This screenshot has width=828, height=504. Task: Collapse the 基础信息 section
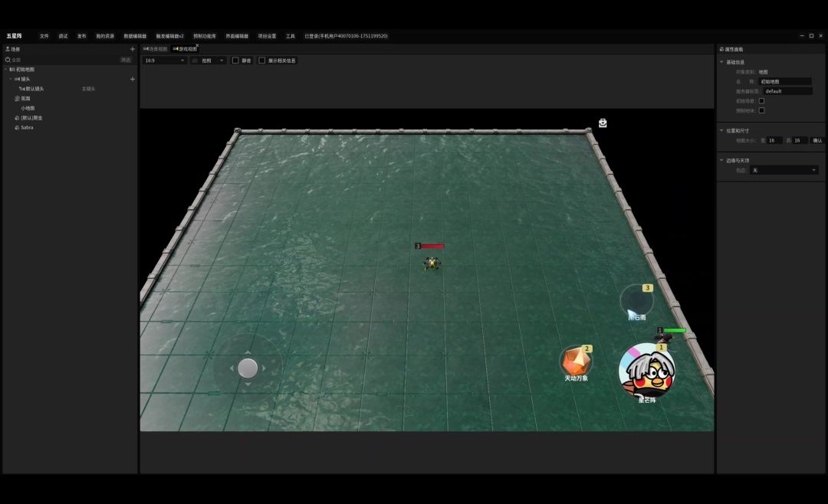(x=721, y=62)
